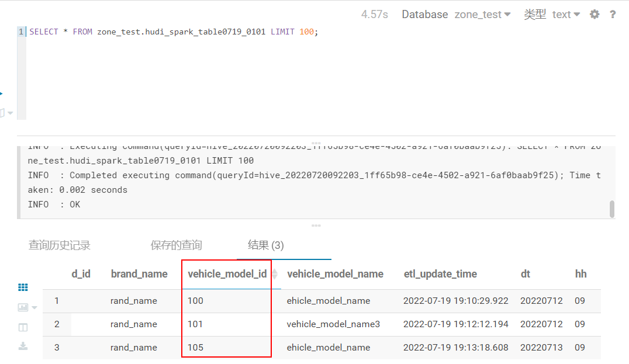The width and height of the screenshot is (629, 364).
Task: Toggle the column chooser icon
Action: coord(23,328)
